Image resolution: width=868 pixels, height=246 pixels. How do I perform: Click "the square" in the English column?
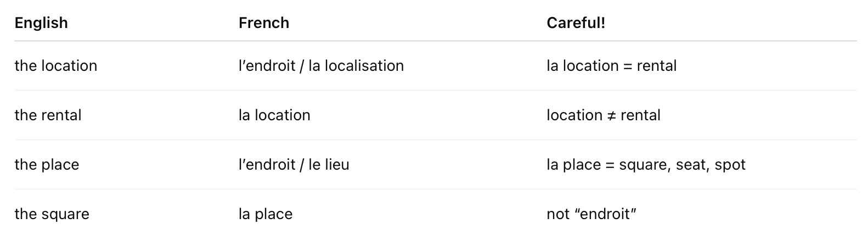52,214
